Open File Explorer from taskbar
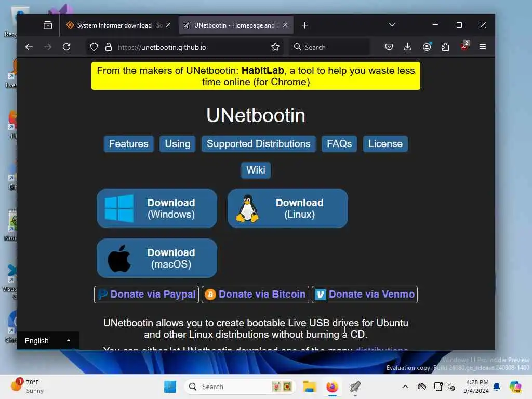Viewport: 532px width, 399px height. tap(310, 387)
